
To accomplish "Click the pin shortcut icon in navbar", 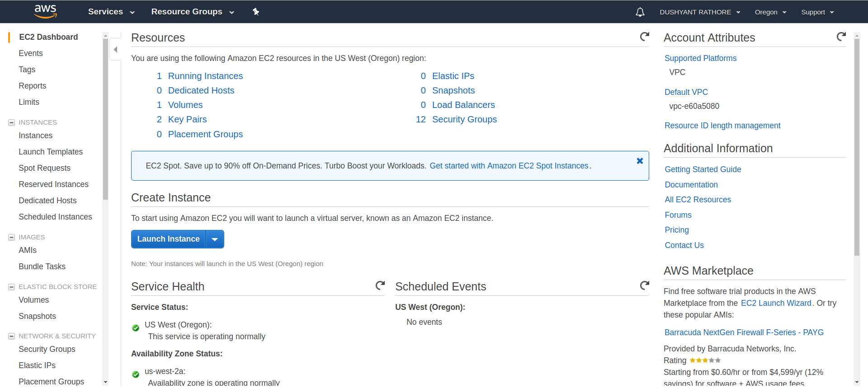I will [256, 12].
